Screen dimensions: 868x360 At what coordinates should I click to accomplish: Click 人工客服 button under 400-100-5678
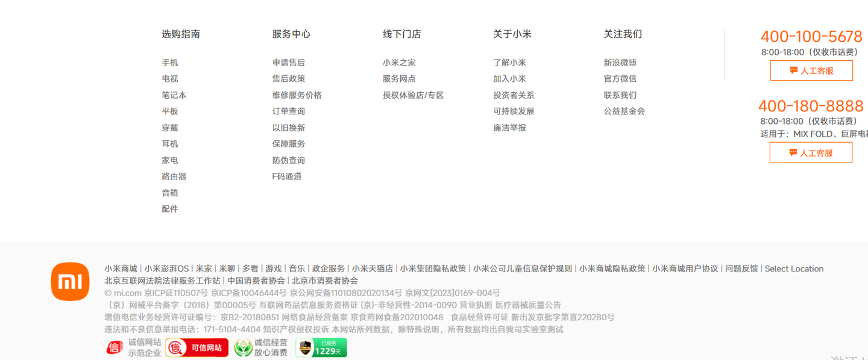click(x=811, y=70)
